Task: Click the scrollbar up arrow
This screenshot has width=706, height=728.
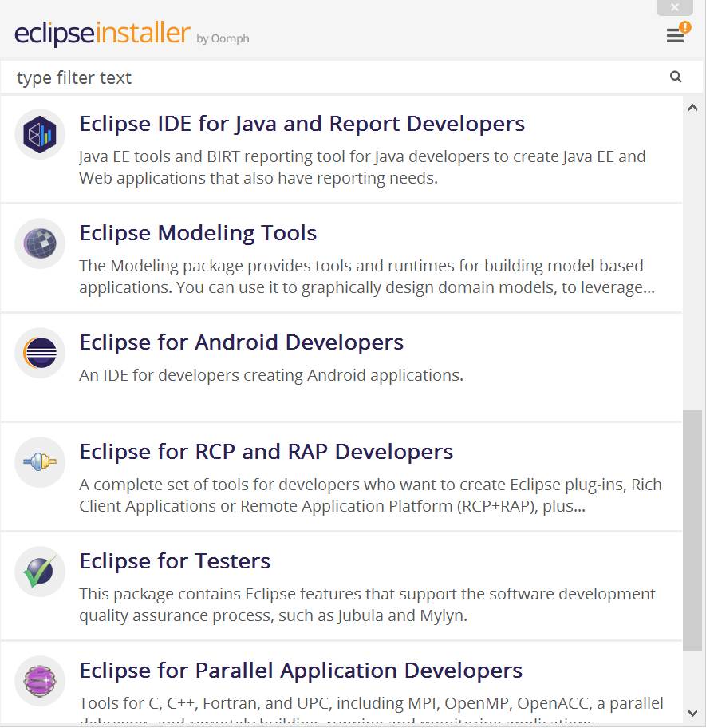Action: tap(692, 108)
